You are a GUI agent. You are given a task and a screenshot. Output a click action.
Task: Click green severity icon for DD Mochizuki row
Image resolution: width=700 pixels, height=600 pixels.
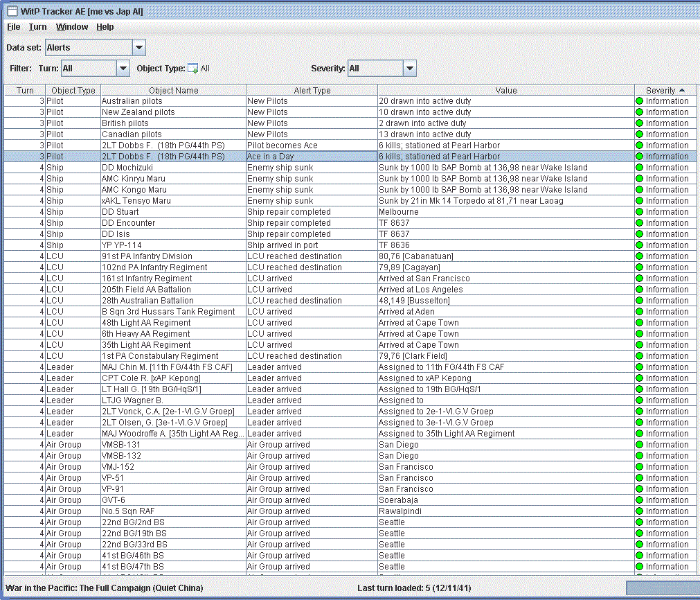point(639,168)
